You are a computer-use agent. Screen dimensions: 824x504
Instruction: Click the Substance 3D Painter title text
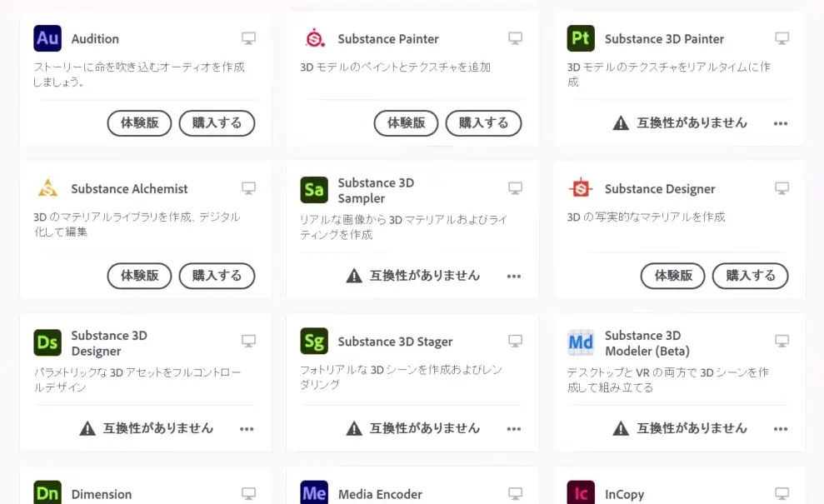pos(664,39)
